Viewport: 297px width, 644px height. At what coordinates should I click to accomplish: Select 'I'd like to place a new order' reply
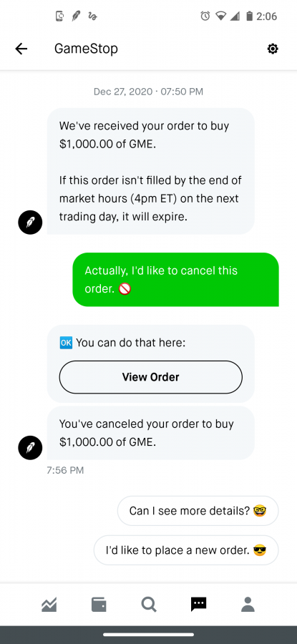(x=186, y=550)
